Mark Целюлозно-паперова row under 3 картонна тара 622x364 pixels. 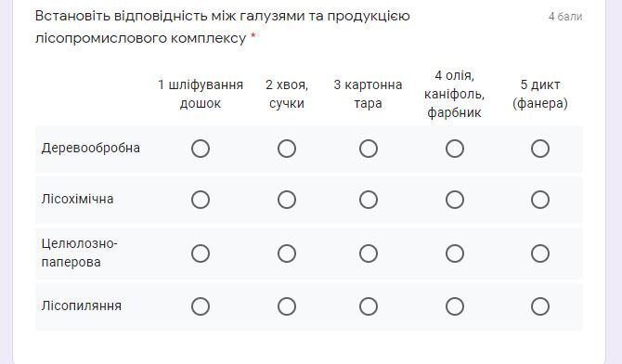pos(369,253)
